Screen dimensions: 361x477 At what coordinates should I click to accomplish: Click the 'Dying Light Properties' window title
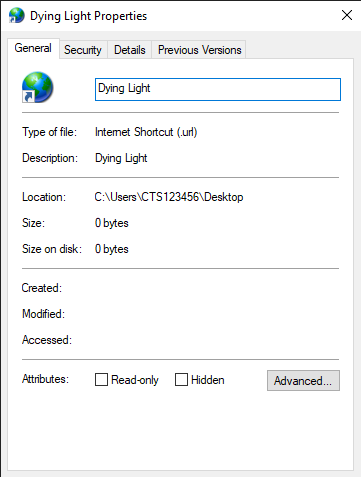pyautogui.click(x=88, y=16)
